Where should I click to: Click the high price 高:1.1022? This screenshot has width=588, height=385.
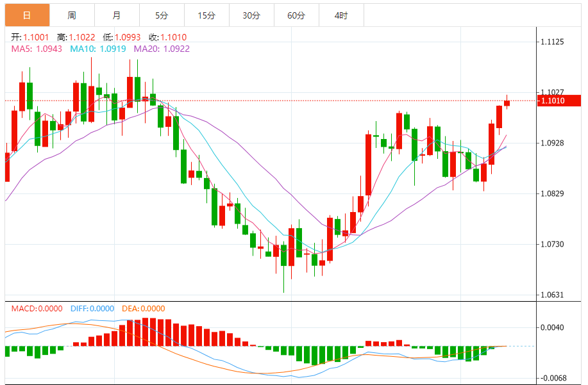tap(76, 37)
